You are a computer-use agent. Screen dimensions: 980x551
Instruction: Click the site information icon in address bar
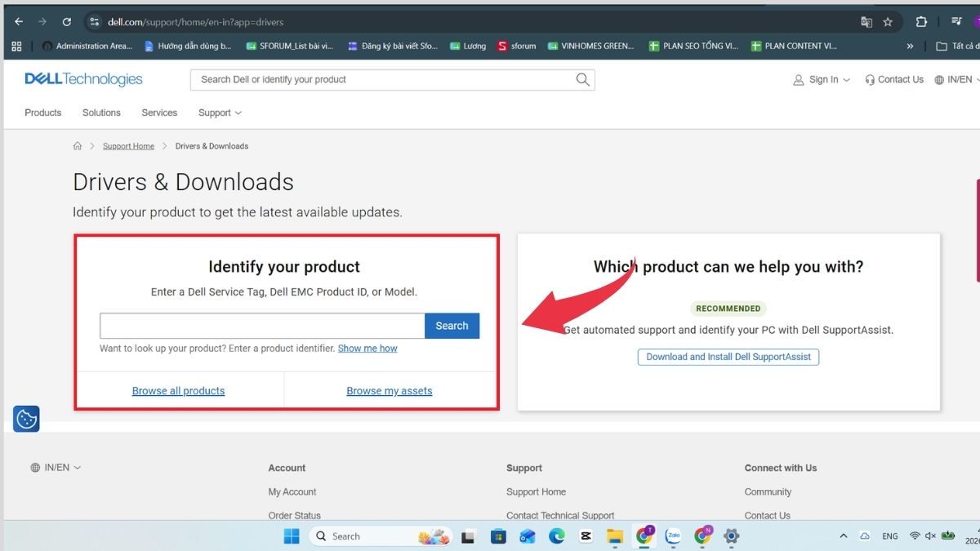point(94,22)
